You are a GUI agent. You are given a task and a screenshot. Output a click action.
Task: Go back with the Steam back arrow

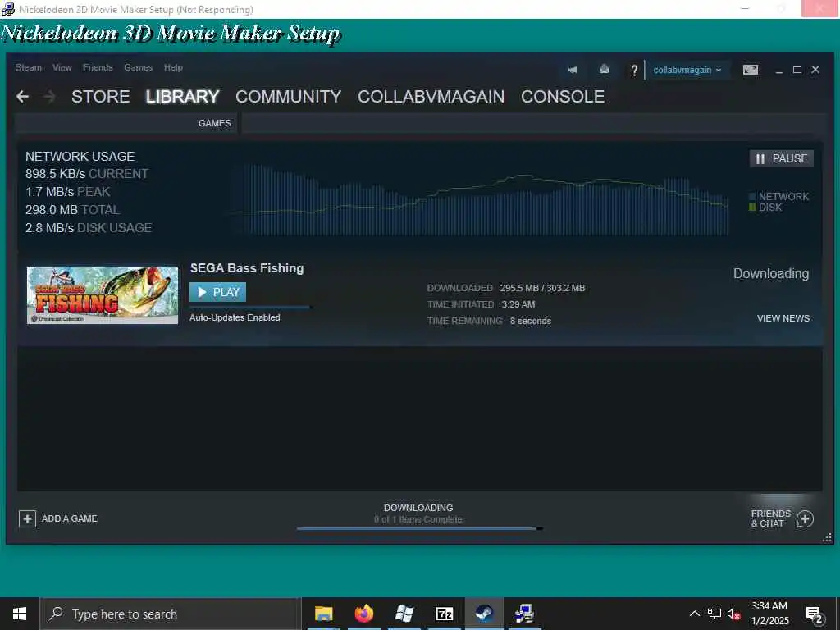tap(22, 97)
